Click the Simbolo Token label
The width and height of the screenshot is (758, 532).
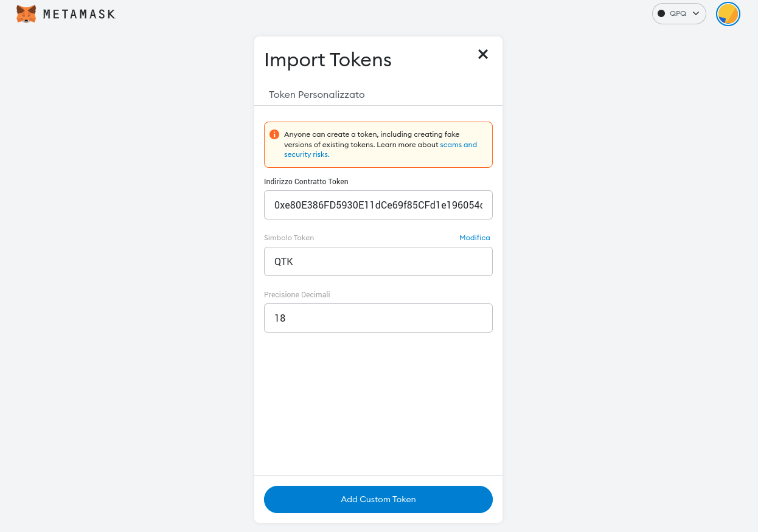click(289, 238)
